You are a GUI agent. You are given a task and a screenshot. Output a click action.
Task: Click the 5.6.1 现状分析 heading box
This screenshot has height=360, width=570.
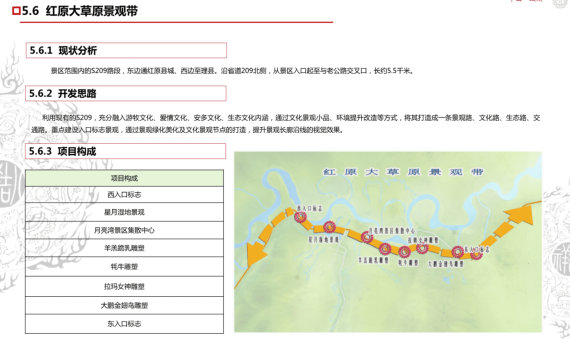click(x=126, y=50)
